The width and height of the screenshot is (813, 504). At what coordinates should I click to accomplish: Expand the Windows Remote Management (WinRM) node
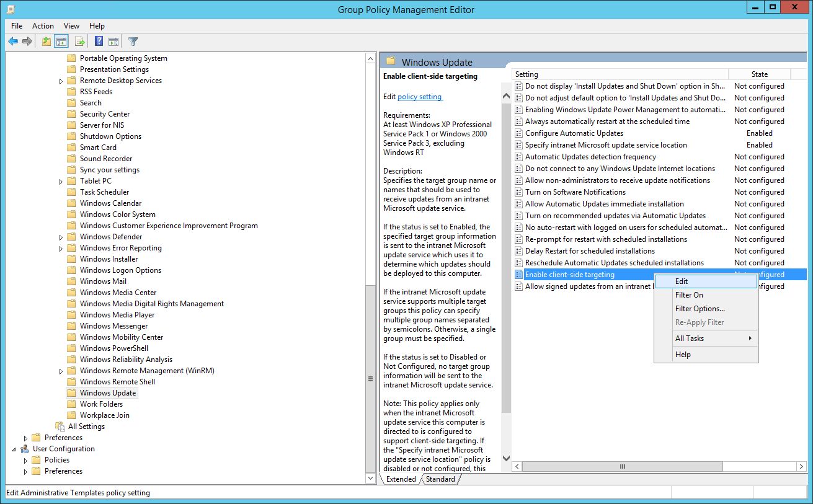point(61,371)
